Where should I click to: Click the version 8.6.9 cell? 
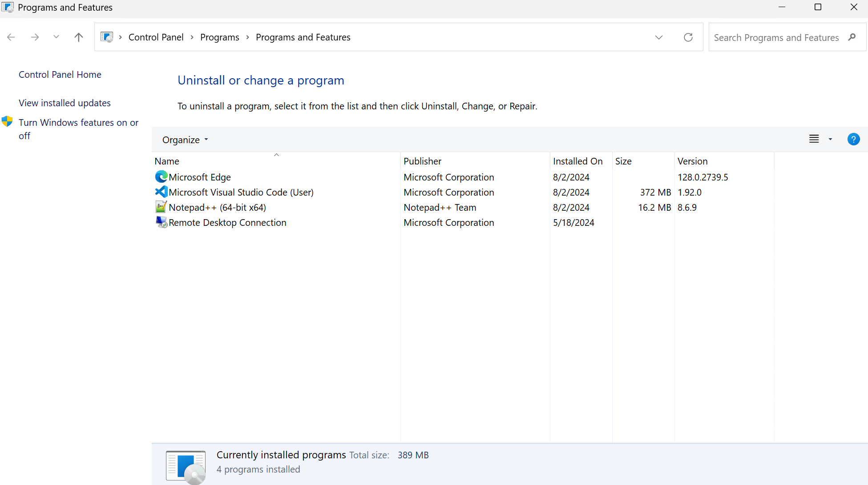(x=687, y=207)
